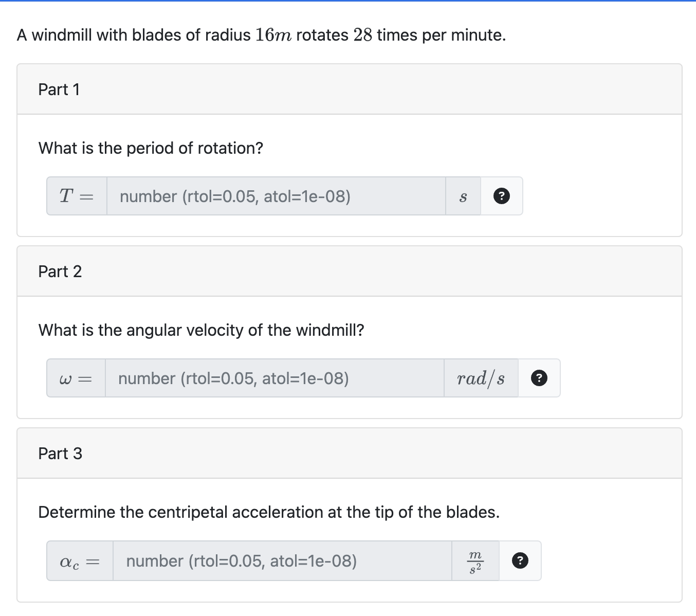Open help icon beside rad/s unit
Image resolution: width=696 pixels, height=616 pixels.
click(x=538, y=378)
